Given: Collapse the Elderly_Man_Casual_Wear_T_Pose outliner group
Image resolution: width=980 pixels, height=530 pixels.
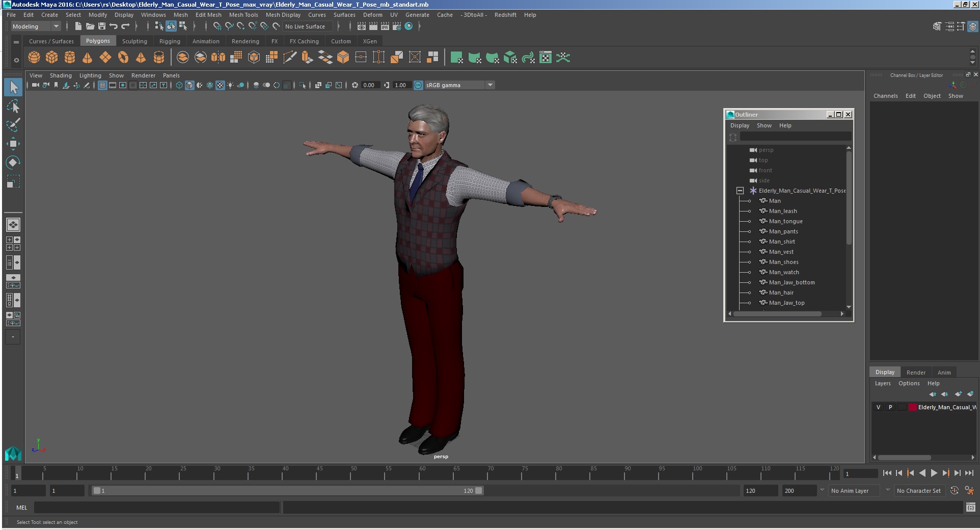Looking at the screenshot, I should [740, 191].
